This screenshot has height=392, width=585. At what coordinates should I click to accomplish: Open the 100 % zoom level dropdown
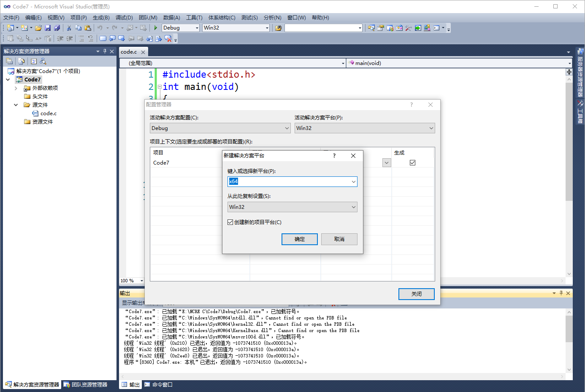point(141,281)
